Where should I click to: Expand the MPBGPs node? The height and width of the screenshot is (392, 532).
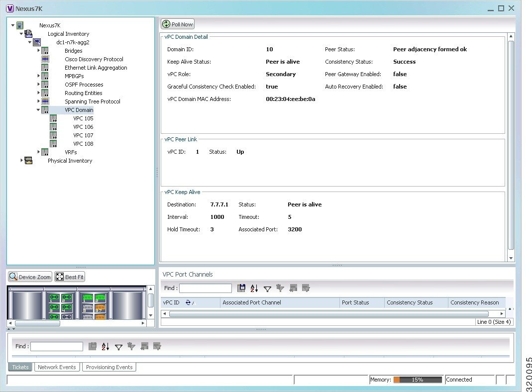(x=38, y=76)
